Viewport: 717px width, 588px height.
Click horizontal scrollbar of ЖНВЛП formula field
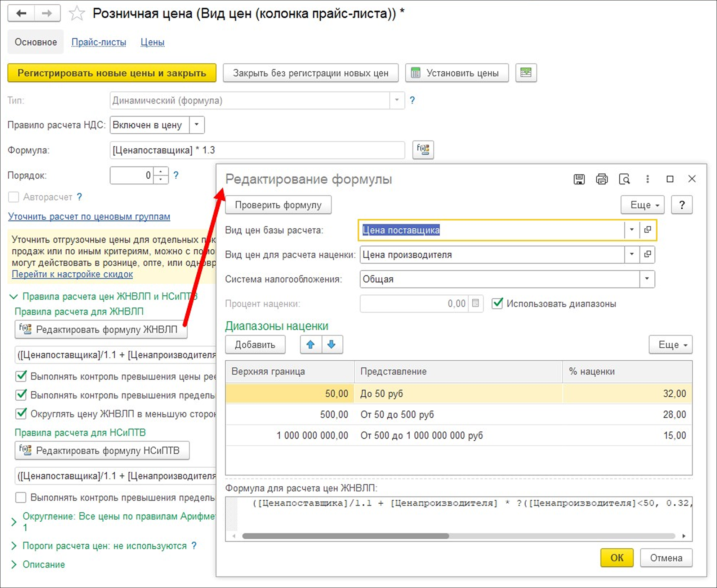(345, 536)
